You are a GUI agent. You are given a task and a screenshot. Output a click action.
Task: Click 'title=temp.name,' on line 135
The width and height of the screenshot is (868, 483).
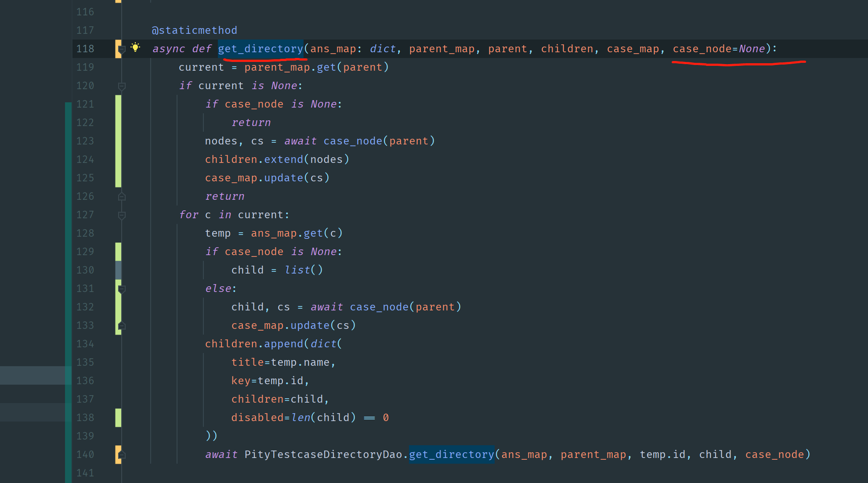pos(283,362)
